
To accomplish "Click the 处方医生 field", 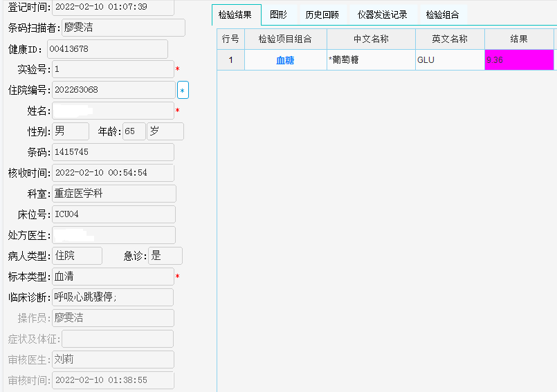I will click(113, 235).
